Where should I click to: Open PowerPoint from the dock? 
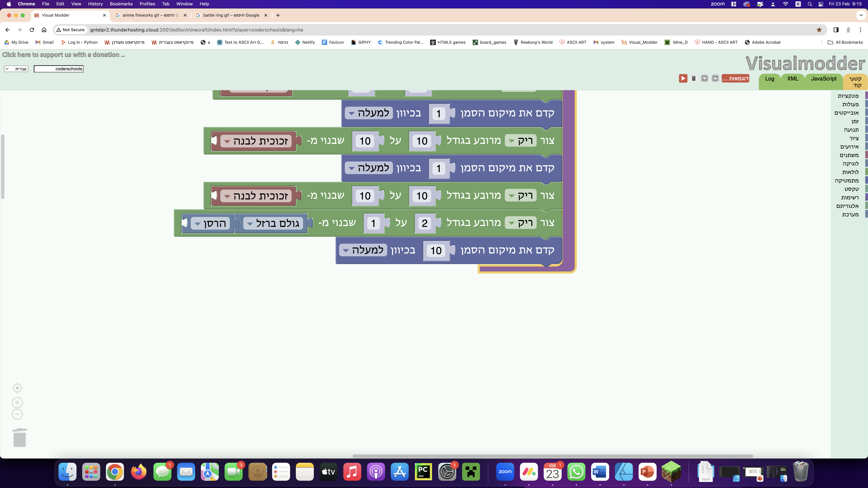647,472
